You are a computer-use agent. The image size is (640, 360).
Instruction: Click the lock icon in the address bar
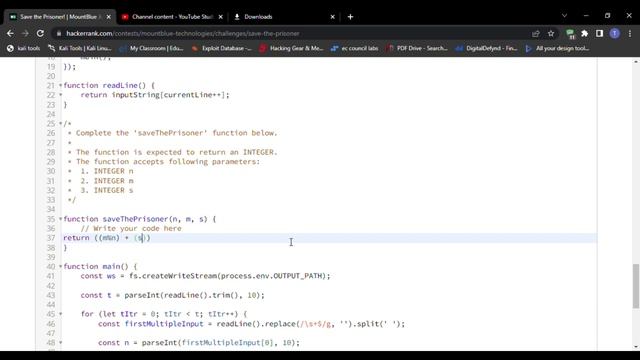59,33
